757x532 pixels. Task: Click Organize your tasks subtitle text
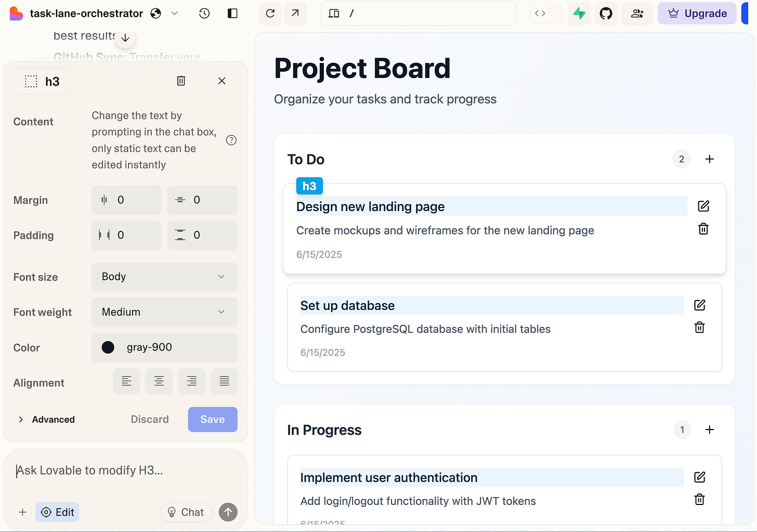(385, 99)
